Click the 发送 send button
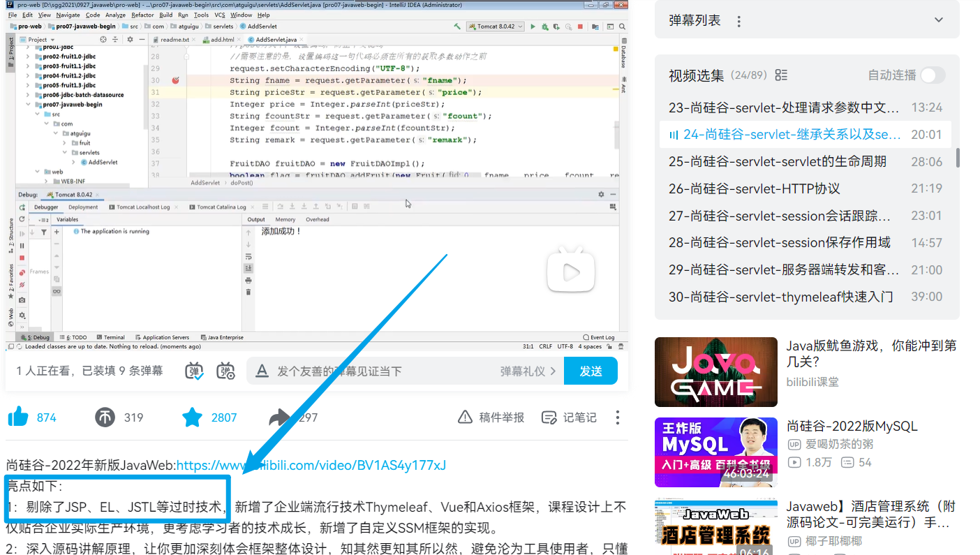 click(x=591, y=371)
